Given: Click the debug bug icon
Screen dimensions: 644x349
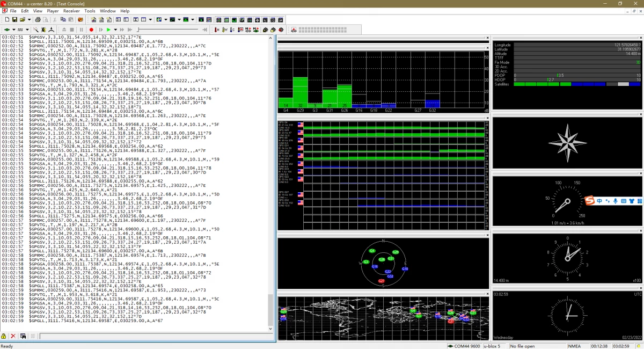Looking at the screenshot, I should pos(43,30).
